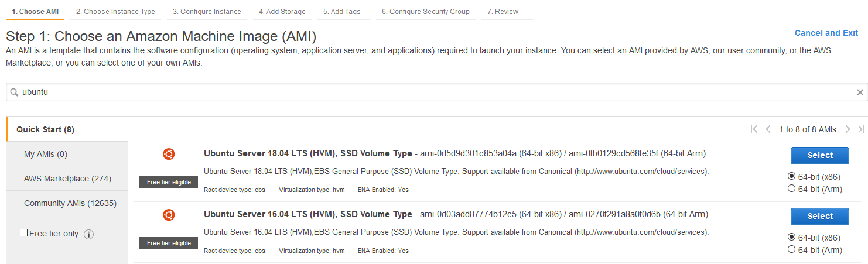Go to Choose Instance Type step

pos(115,12)
